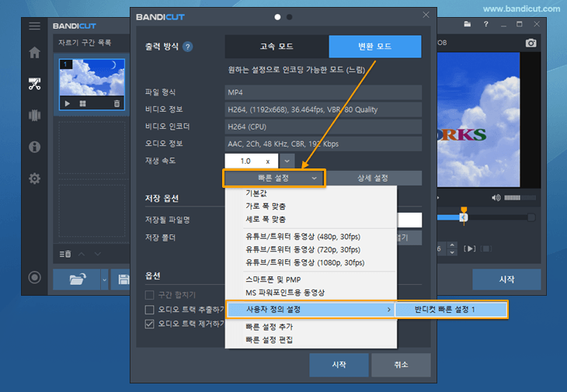Switch to Encoding mode (변환 모드)
The height and width of the screenshot is (392, 567).
point(375,47)
